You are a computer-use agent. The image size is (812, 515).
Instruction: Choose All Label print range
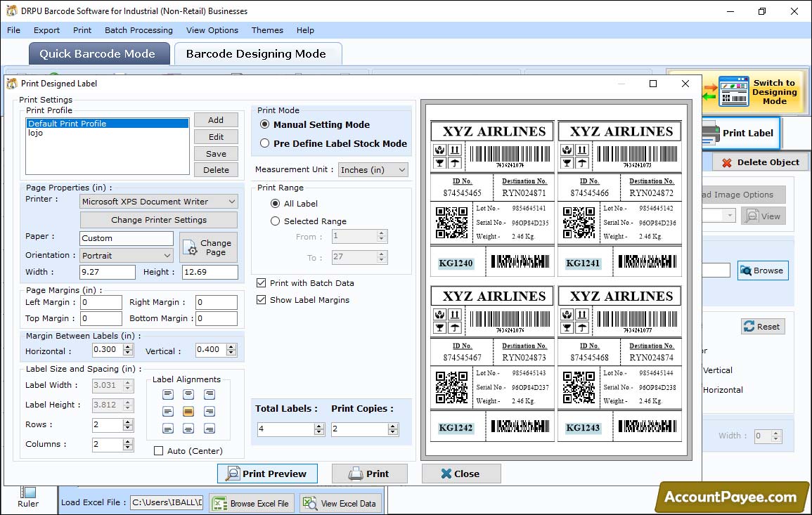[x=276, y=204]
